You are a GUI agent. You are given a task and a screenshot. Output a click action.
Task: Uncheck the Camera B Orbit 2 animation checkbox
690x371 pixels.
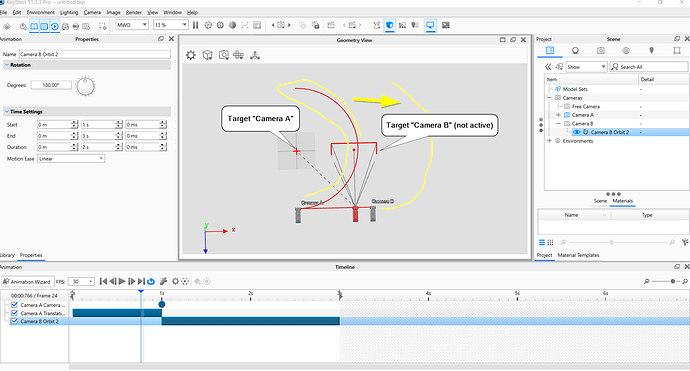pos(15,321)
